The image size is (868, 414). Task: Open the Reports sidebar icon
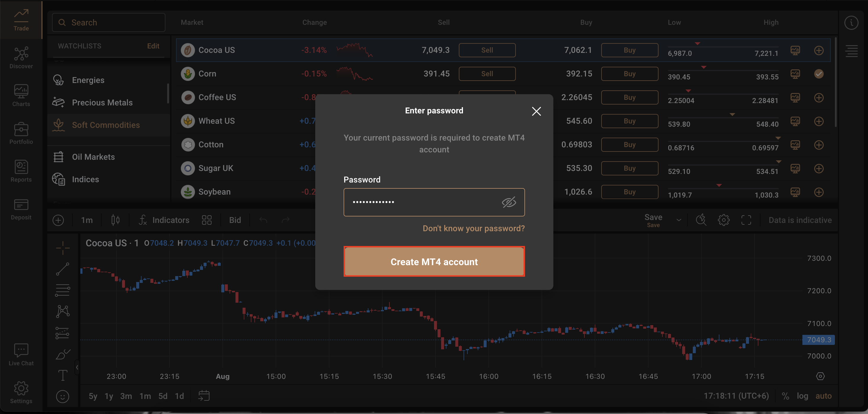[21, 171]
